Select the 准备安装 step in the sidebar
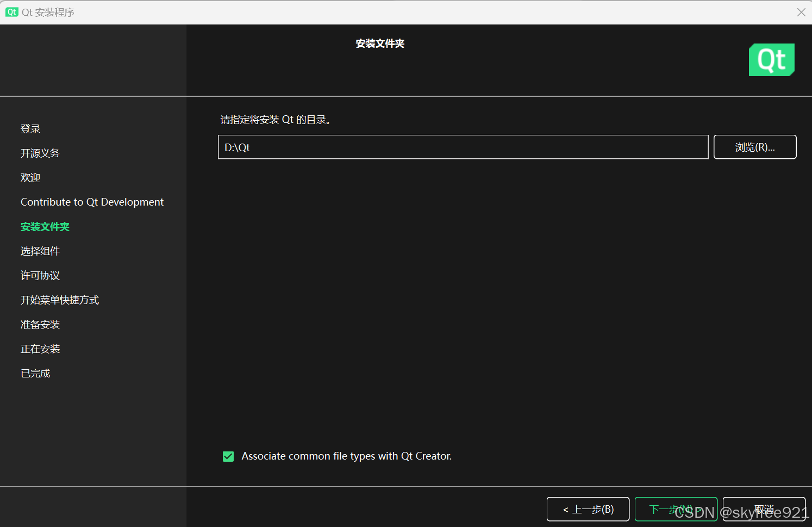The height and width of the screenshot is (527, 812). [40, 325]
